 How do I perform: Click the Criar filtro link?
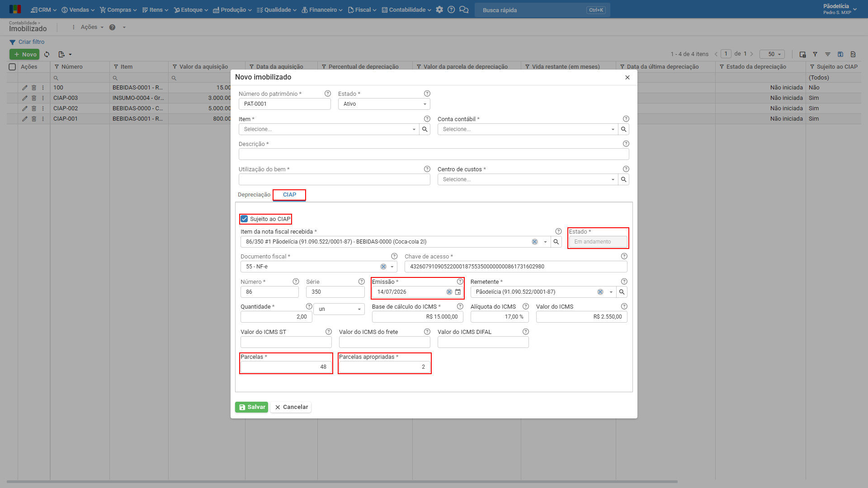click(x=27, y=42)
